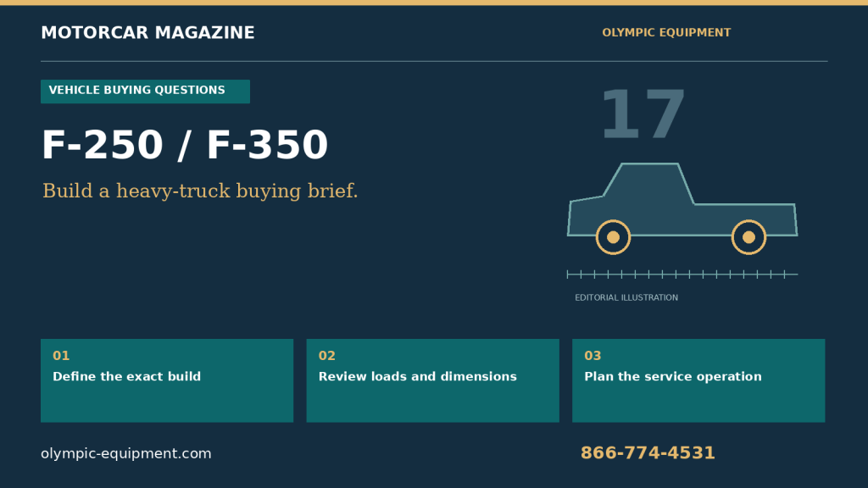Open the Review loads and dimensions card

[432, 380]
